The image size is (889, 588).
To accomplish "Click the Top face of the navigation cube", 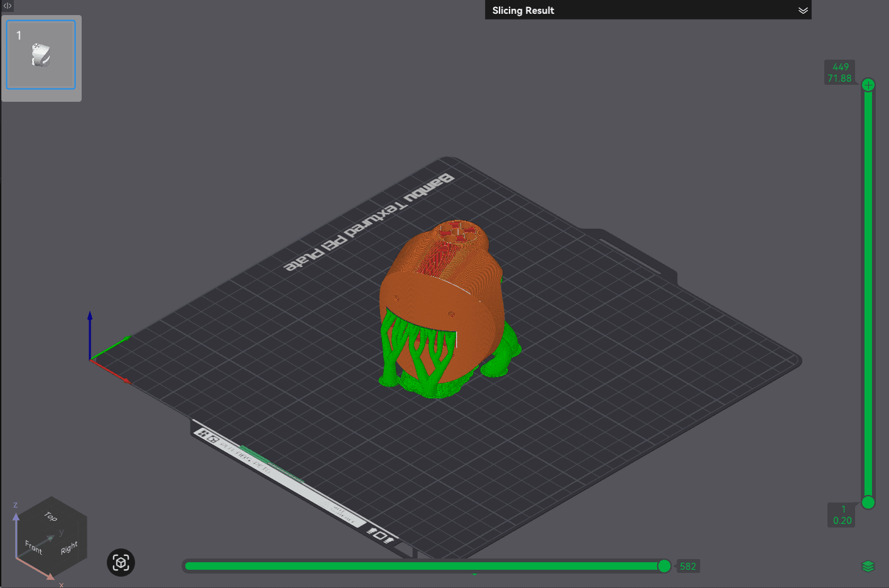I will coord(50,518).
